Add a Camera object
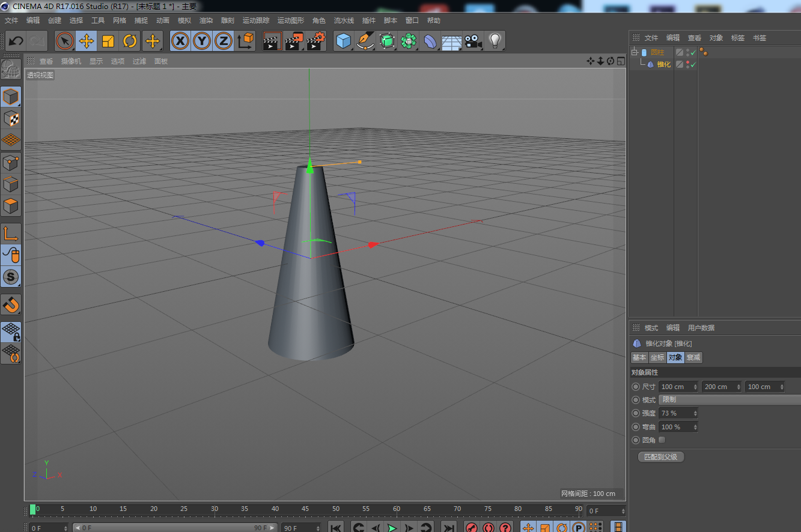This screenshot has width=801, height=532. tap(473, 41)
